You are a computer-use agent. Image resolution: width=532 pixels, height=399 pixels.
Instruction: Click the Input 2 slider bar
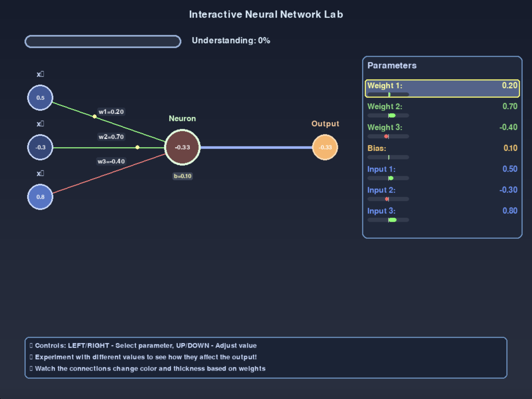coord(388,199)
